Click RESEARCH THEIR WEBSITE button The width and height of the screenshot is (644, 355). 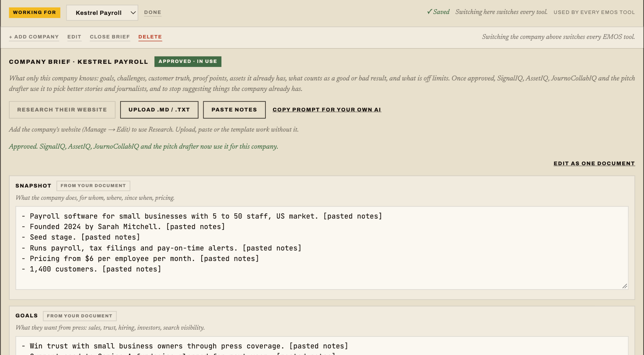[x=62, y=110]
